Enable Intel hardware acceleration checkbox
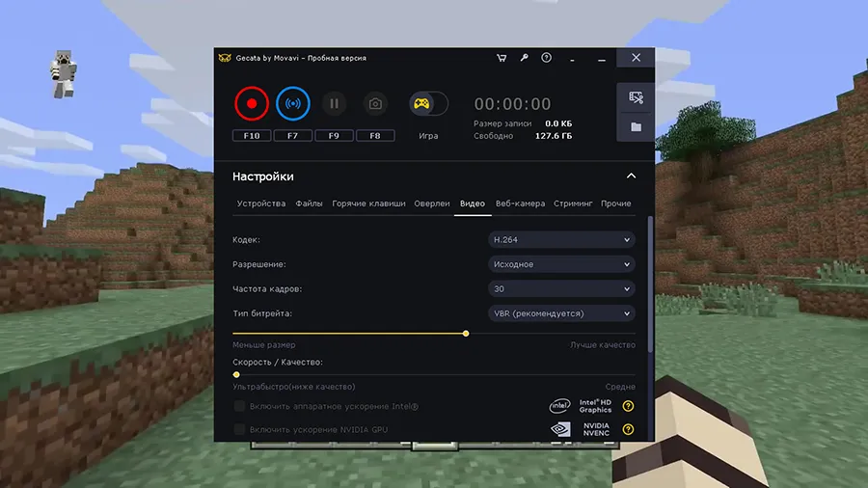 click(239, 406)
